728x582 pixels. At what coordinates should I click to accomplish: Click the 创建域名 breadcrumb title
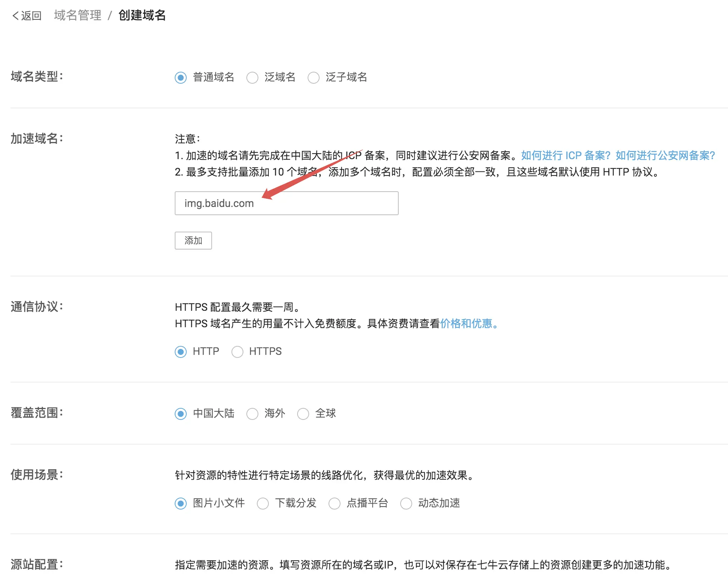[x=142, y=15]
